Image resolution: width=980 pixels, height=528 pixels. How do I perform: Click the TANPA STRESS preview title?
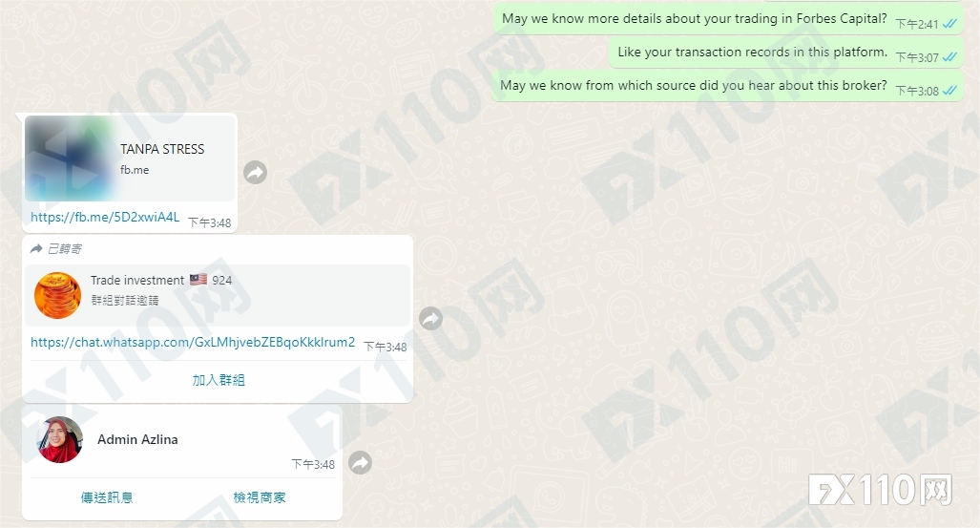click(162, 149)
